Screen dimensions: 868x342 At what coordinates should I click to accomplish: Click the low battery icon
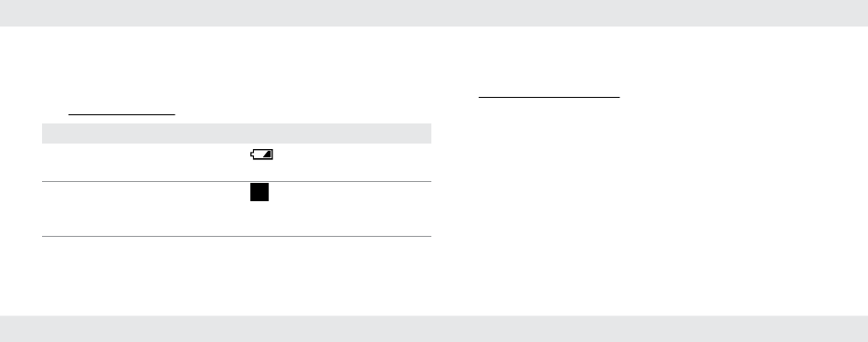click(x=262, y=155)
